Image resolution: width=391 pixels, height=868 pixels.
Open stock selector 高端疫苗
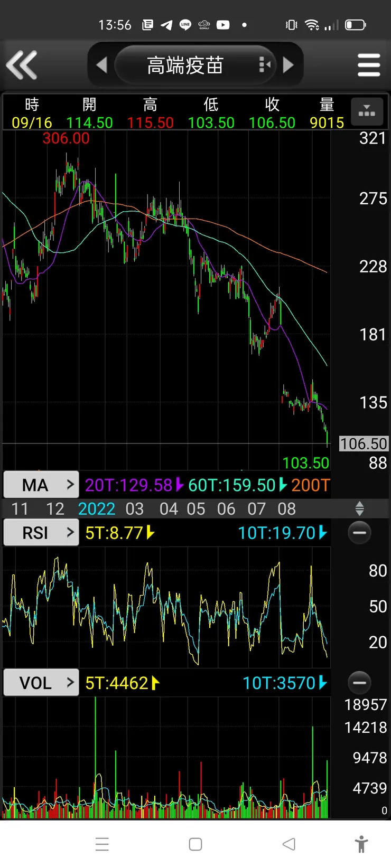click(x=185, y=65)
